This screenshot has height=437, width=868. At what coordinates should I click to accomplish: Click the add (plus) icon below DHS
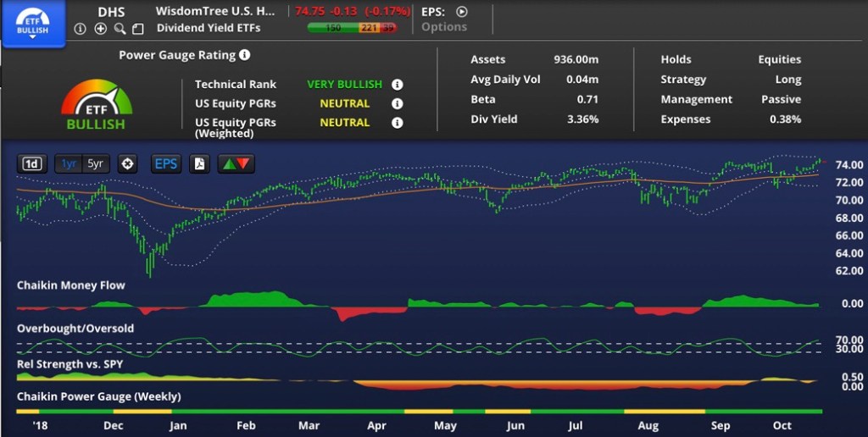point(100,29)
